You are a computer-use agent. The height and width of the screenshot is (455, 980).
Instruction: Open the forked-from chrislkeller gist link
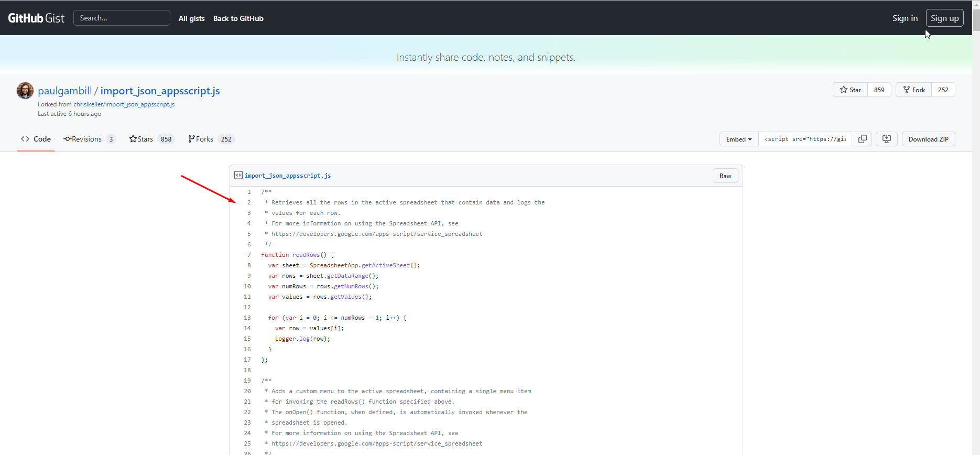pos(124,104)
